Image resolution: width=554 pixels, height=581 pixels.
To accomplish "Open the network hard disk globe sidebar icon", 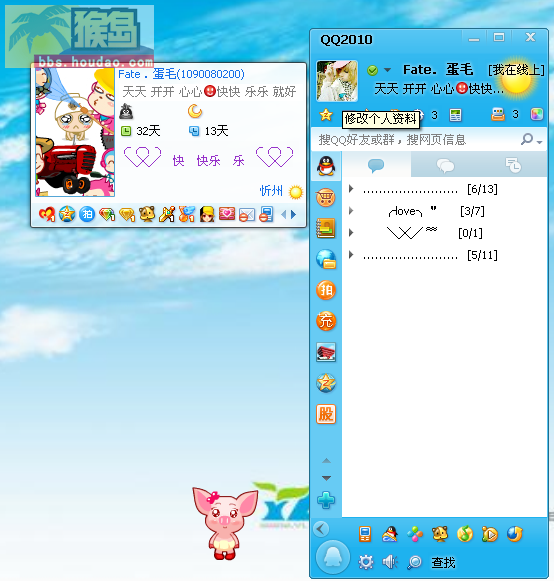I will point(326,259).
